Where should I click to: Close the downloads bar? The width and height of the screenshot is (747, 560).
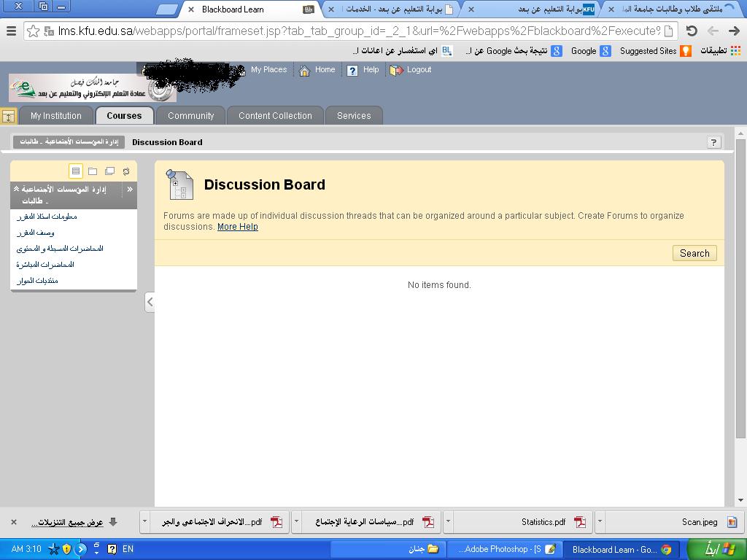pos(14,522)
